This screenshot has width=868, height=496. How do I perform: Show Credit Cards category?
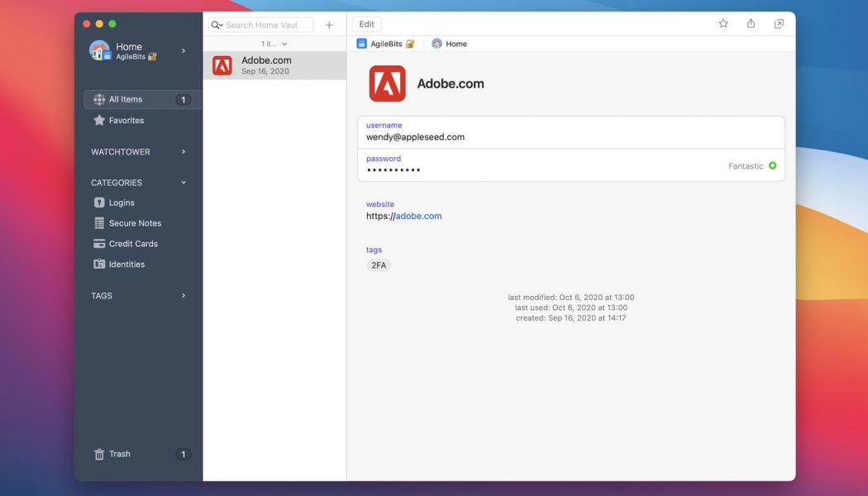pyautogui.click(x=132, y=244)
